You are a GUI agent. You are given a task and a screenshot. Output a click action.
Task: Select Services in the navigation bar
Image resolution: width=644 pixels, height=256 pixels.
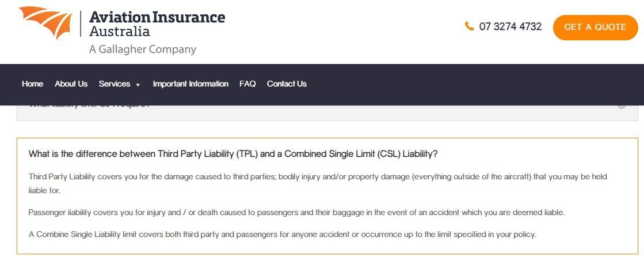coord(115,84)
